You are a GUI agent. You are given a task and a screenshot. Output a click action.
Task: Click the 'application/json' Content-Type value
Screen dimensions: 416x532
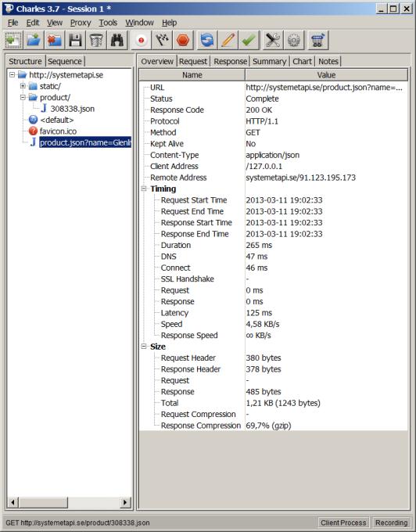(273, 155)
